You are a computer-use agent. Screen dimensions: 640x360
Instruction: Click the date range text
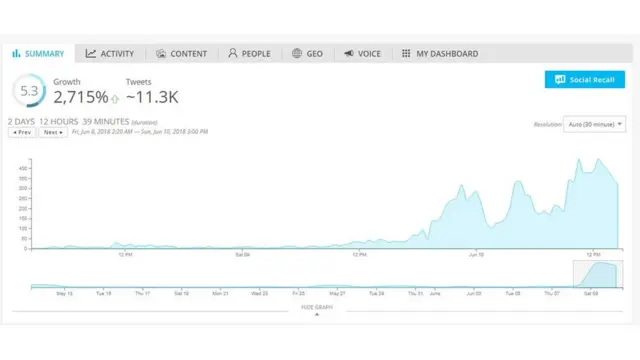click(140, 131)
